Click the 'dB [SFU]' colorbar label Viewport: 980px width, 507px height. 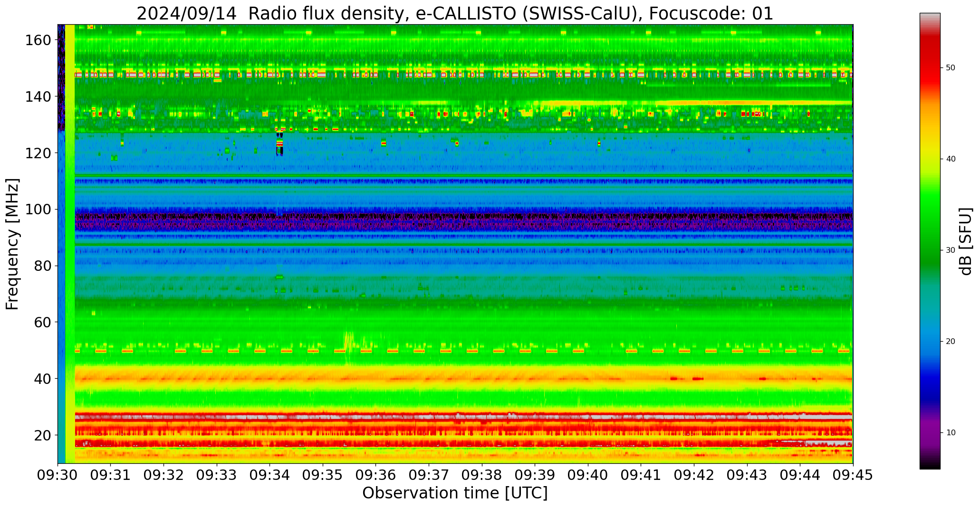[965, 241]
